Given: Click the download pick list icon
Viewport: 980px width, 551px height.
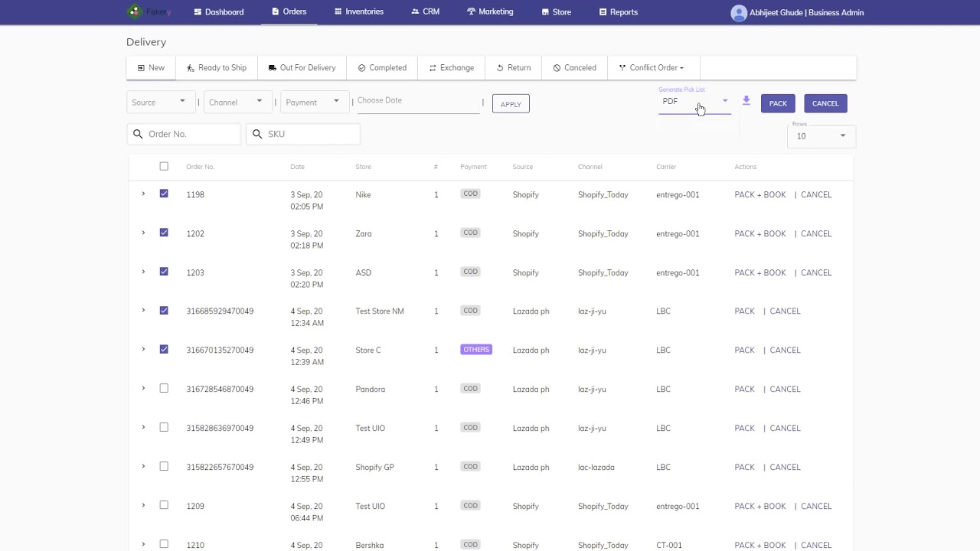Looking at the screenshot, I should [746, 101].
